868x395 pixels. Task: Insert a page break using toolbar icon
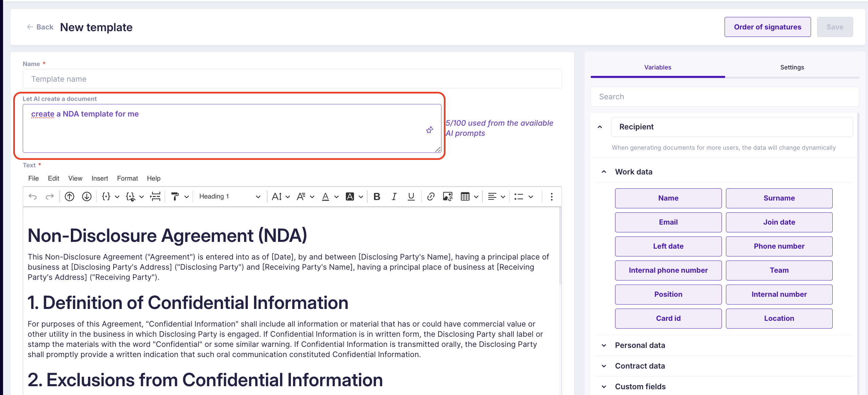tap(155, 196)
